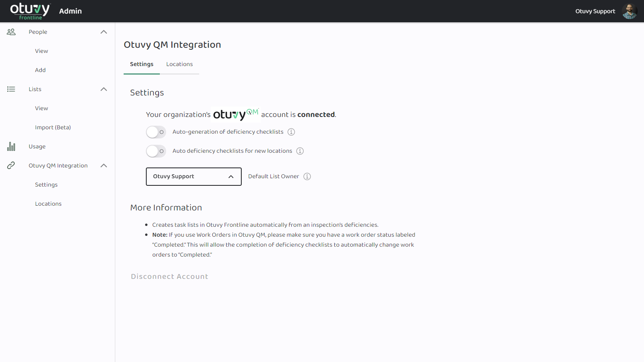Click the Otuvy QM logo in settings

(x=236, y=114)
